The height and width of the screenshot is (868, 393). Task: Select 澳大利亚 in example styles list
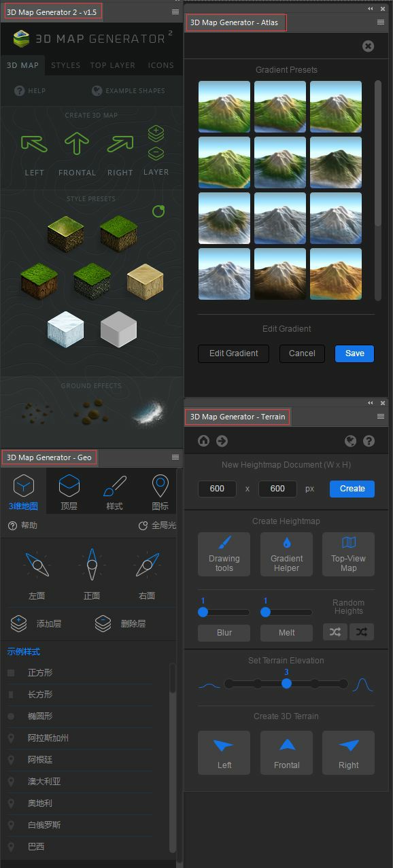pyautogui.click(x=45, y=782)
